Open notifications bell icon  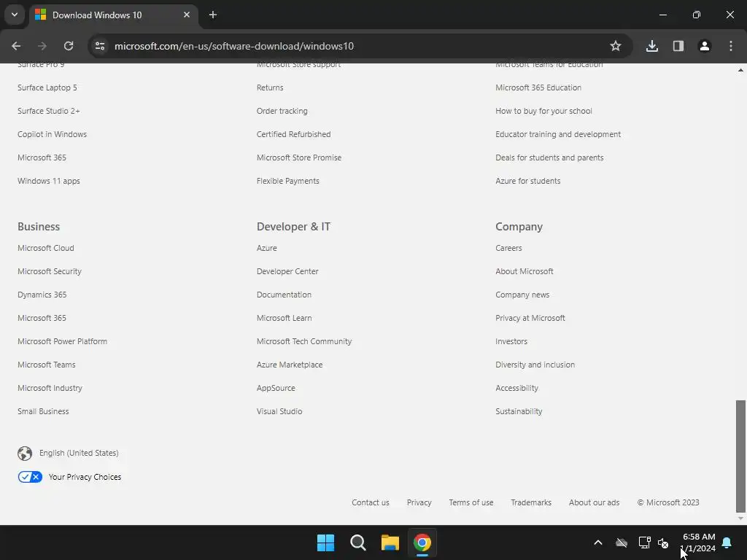pyautogui.click(x=727, y=542)
